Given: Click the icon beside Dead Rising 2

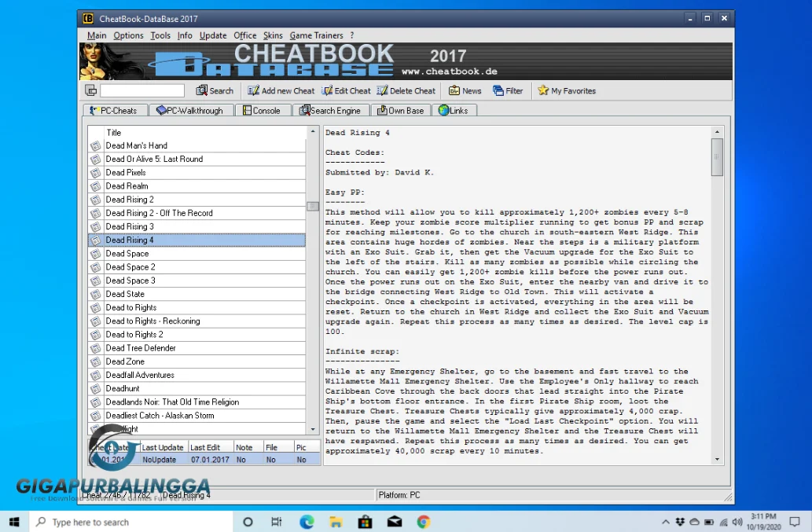Looking at the screenshot, I should pos(96,200).
